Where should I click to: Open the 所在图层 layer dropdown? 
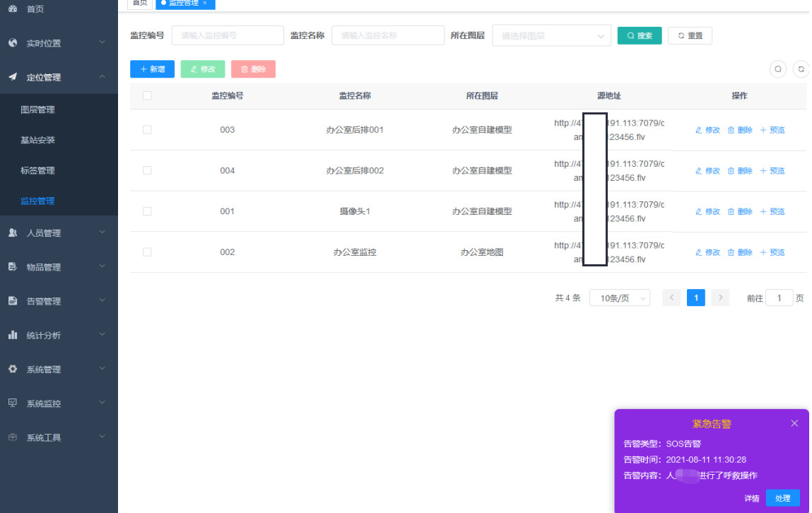[551, 35]
